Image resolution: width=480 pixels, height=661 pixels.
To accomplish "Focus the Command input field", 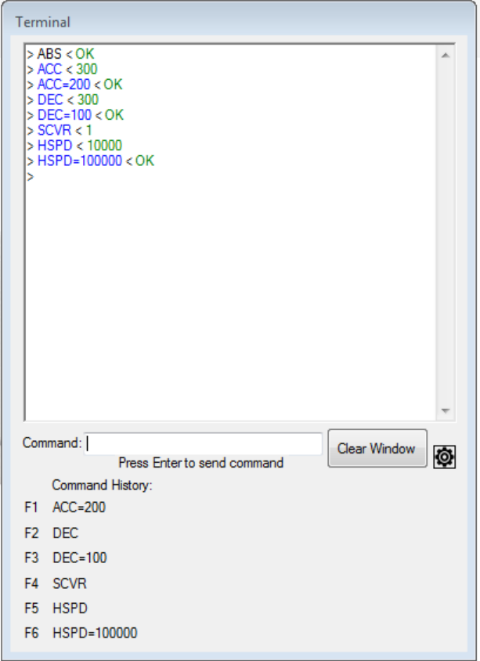I will (x=203, y=444).
